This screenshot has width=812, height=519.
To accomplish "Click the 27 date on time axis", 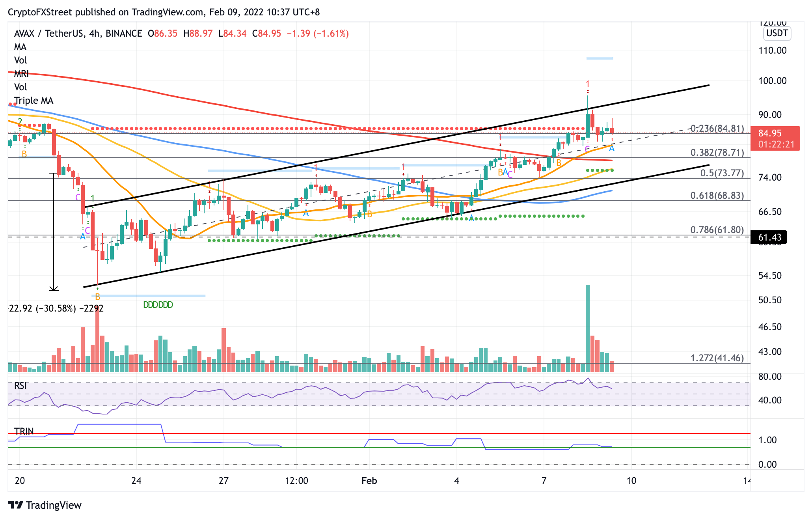I will 223,481.
